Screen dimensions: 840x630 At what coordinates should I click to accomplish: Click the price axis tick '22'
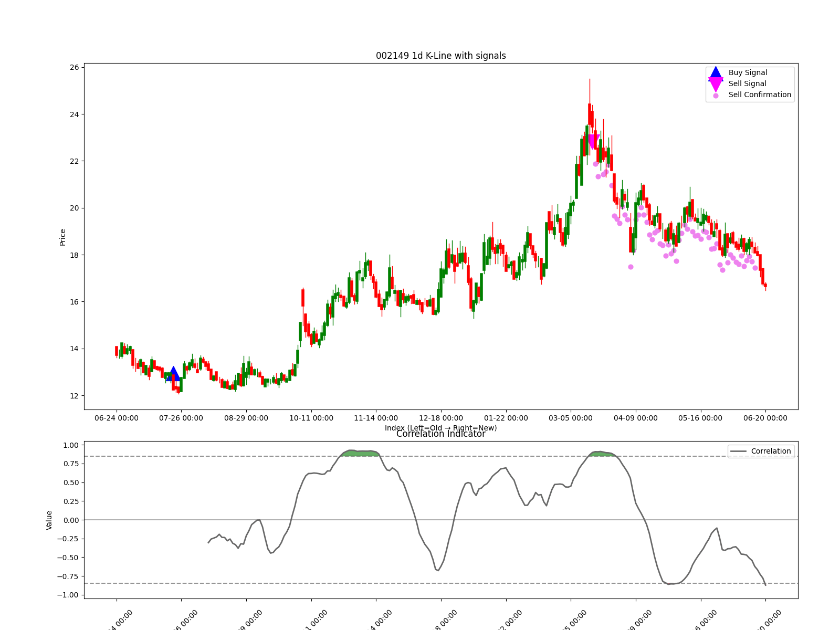point(74,161)
